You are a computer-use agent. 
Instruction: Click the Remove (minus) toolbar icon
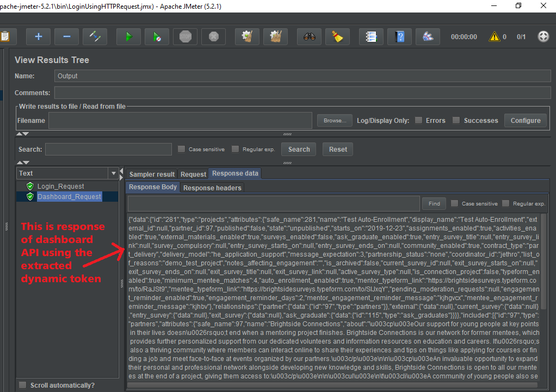(66, 36)
